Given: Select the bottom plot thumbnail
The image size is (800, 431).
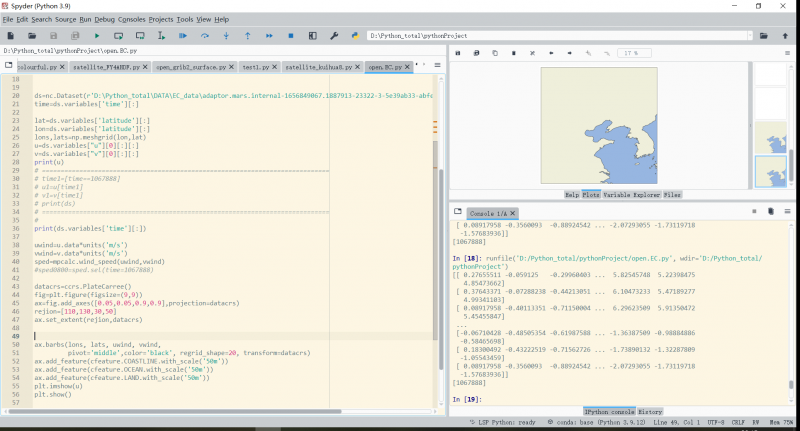Looking at the screenshot, I should pos(769,171).
